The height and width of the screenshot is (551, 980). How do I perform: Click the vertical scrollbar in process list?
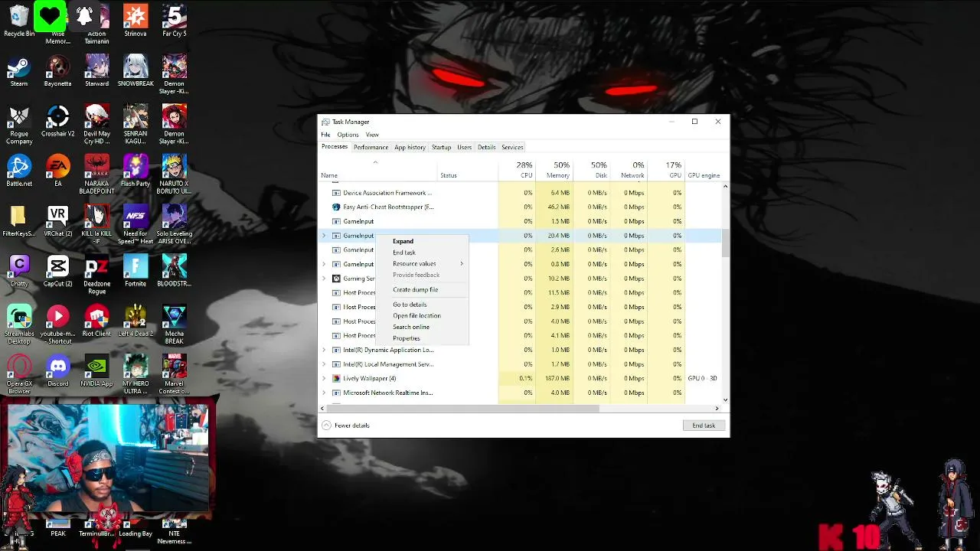[725, 243]
